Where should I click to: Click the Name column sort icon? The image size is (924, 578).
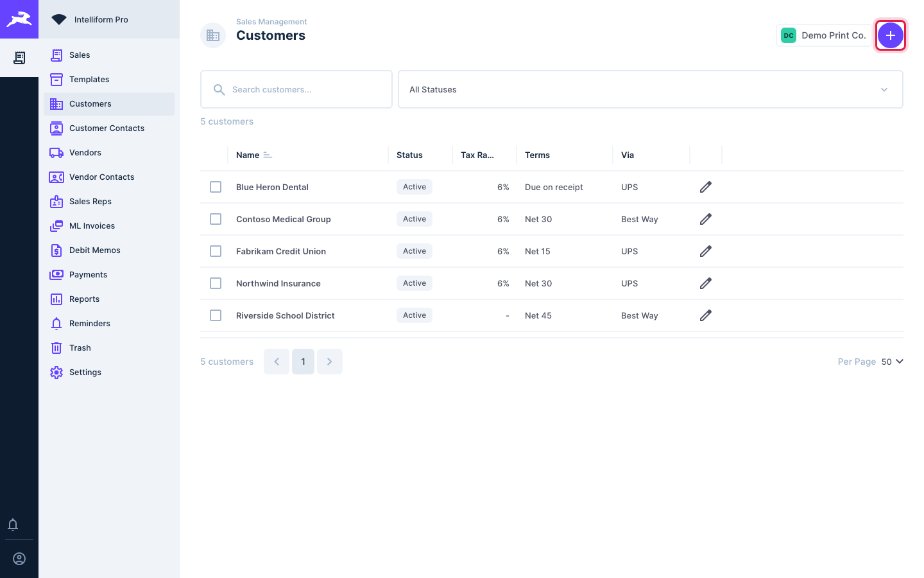268,155
